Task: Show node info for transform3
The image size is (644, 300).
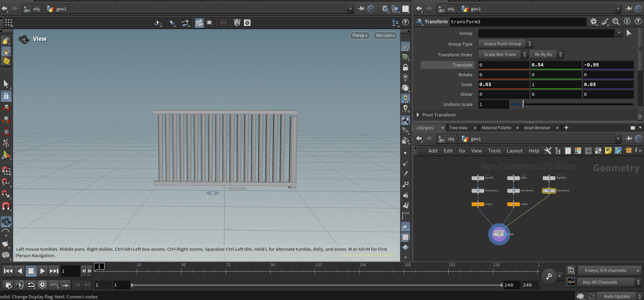Action: 627,22
